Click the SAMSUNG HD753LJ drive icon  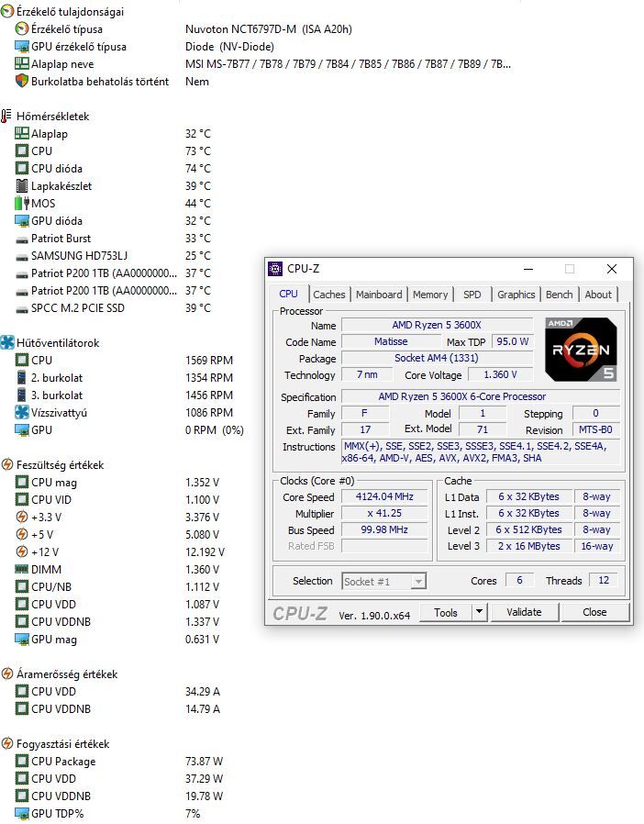point(21,257)
